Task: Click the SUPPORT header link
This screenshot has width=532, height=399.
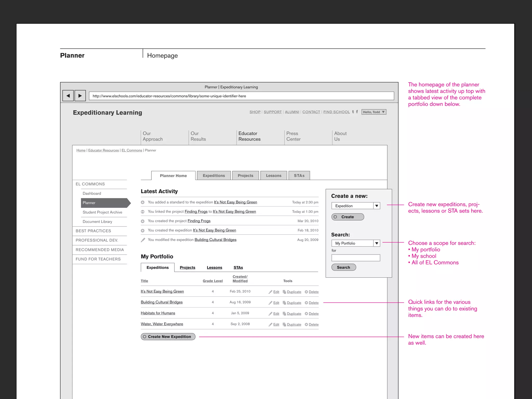Action: pos(273,112)
